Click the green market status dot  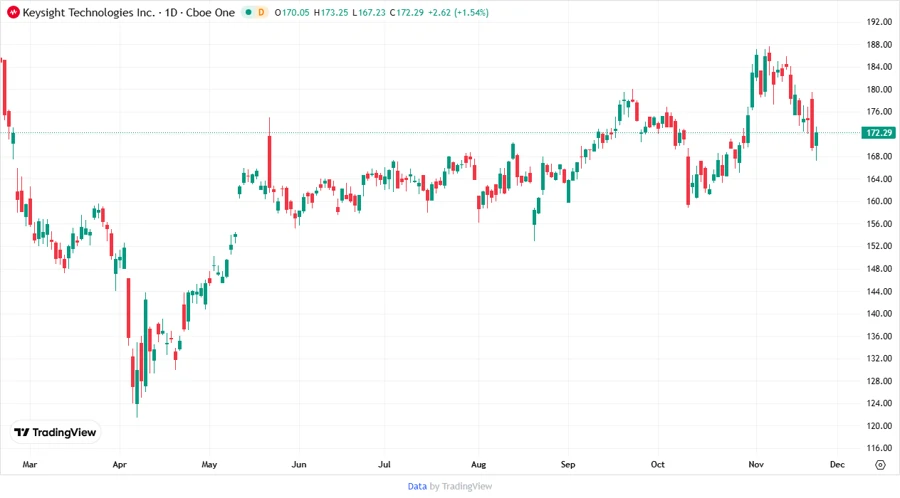pyautogui.click(x=248, y=12)
